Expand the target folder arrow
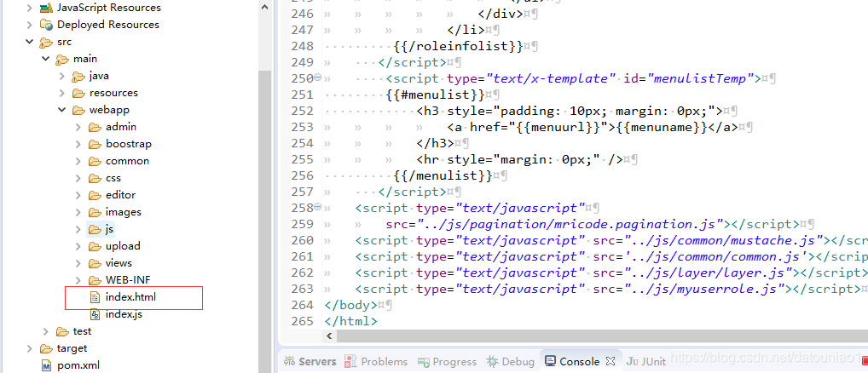This screenshot has height=373, width=868. (29, 348)
